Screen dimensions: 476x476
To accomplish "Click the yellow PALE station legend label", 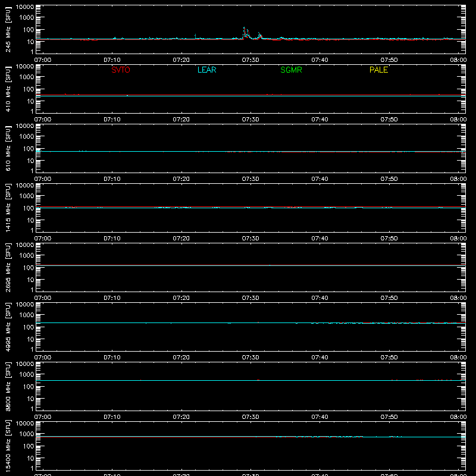I will 378,70.
